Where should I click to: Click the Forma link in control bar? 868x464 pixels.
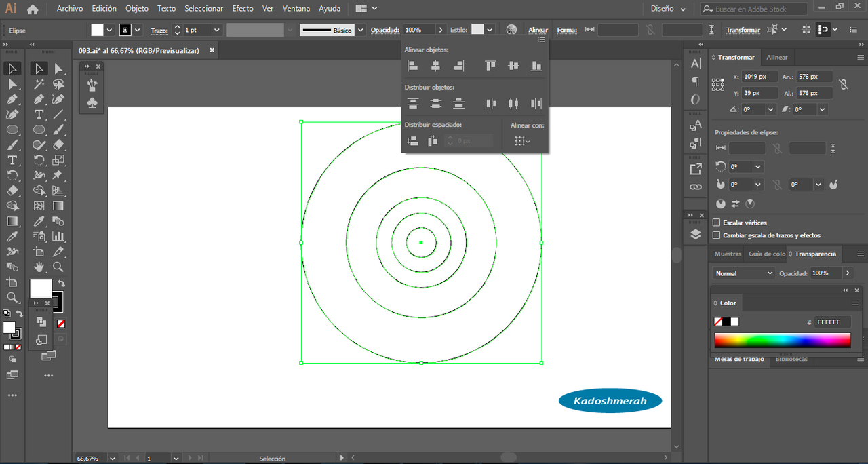click(x=567, y=30)
